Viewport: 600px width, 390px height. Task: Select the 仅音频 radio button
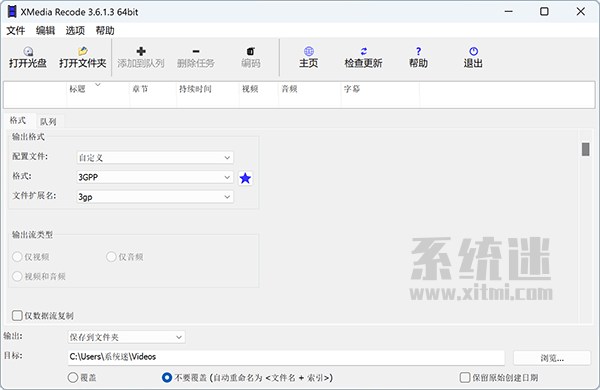tap(111, 256)
